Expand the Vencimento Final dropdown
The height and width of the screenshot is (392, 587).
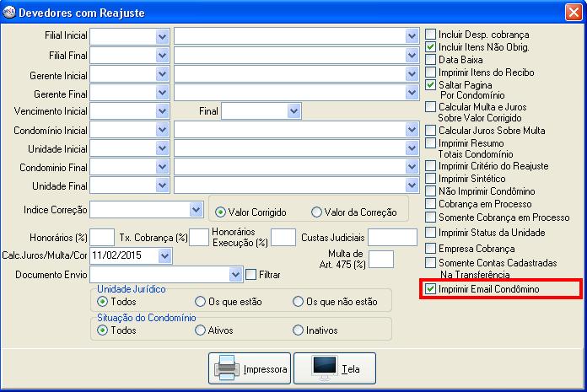click(x=293, y=111)
